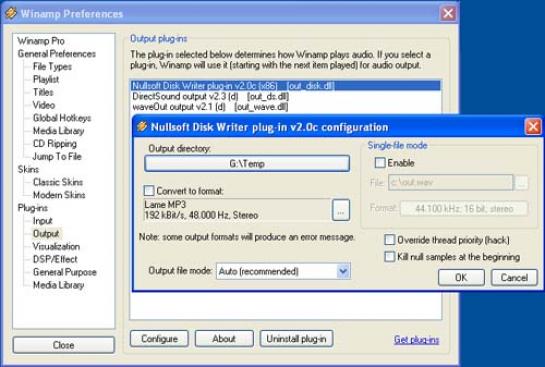
Task: Click the Lame MP3 format description
Action: point(236,210)
